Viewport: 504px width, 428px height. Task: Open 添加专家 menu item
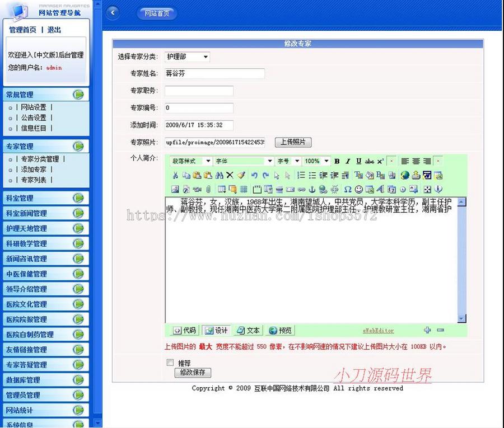pos(34,169)
